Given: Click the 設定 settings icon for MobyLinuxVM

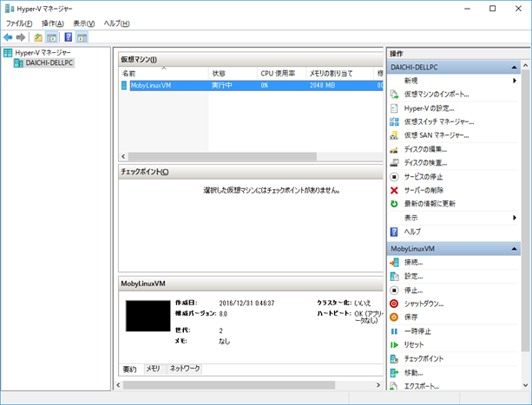Looking at the screenshot, I should click(x=394, y=276).
